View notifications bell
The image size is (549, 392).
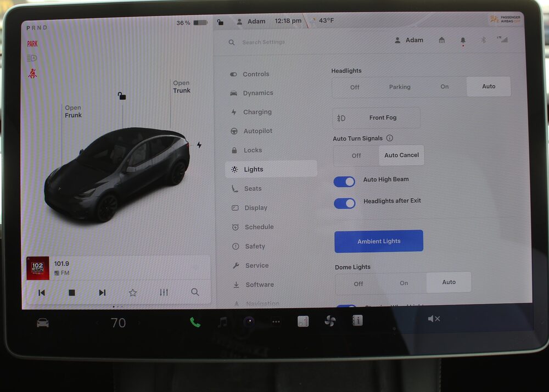coord(463,41)
